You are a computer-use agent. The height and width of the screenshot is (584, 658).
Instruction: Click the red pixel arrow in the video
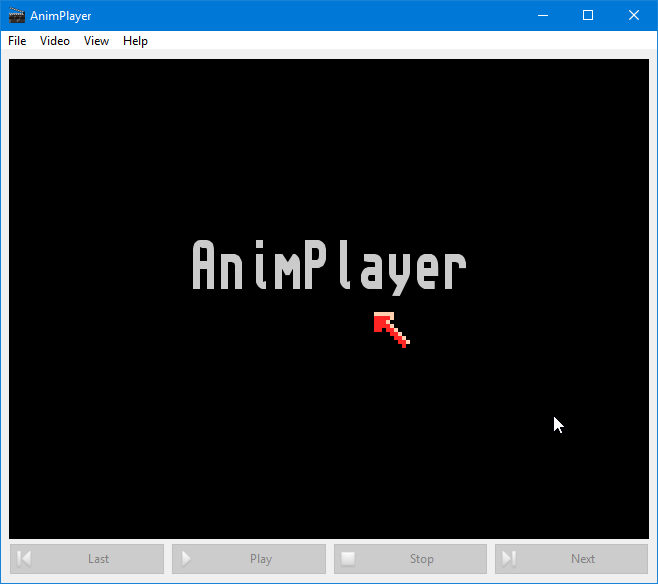click(389, 328)
